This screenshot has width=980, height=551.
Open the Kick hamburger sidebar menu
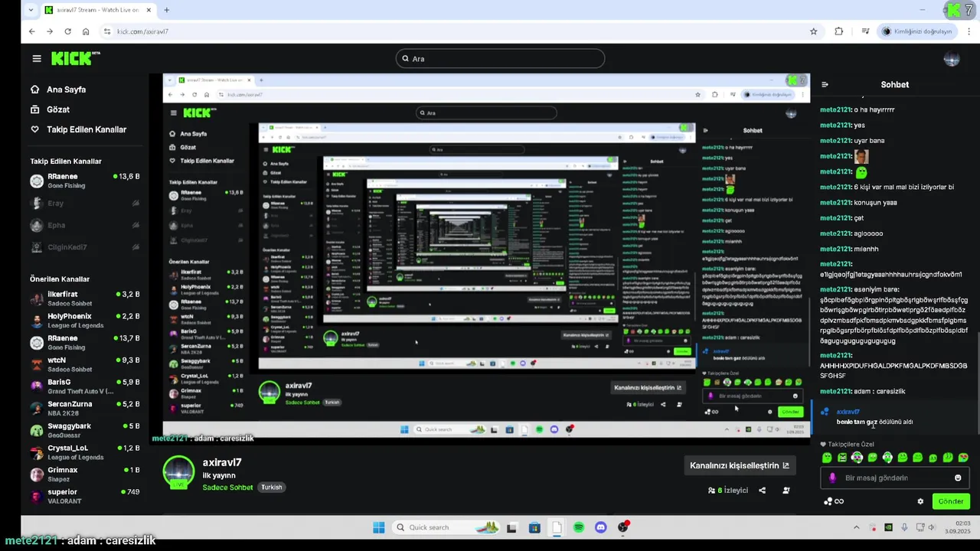coord(37,58)
